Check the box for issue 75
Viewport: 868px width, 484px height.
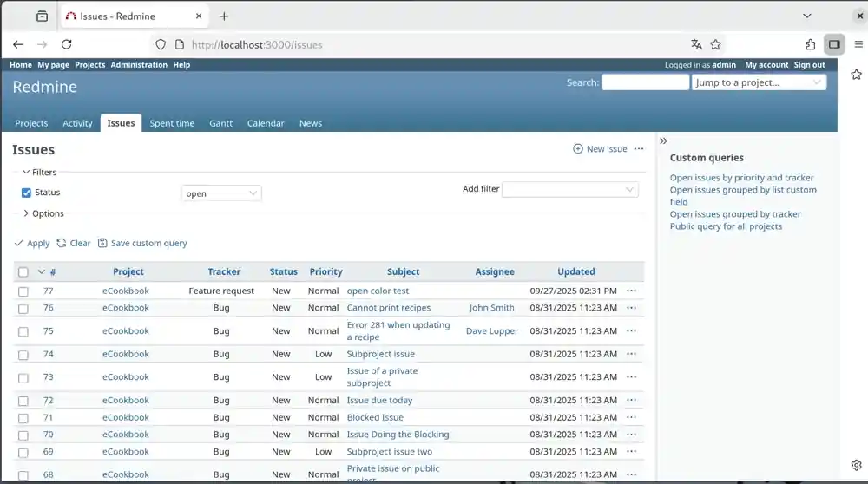point(23,332)
